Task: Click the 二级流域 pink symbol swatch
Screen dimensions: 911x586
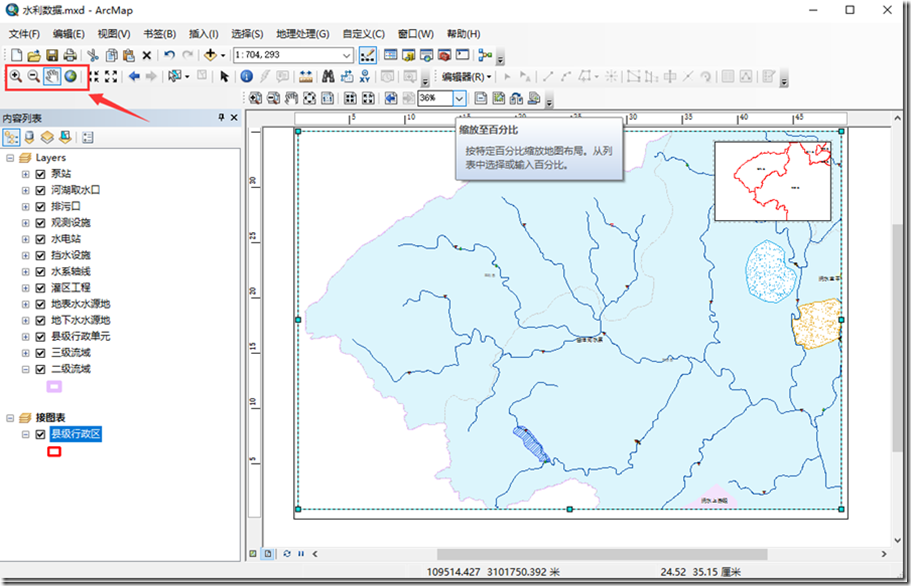Action: click(x=54, y=386)
